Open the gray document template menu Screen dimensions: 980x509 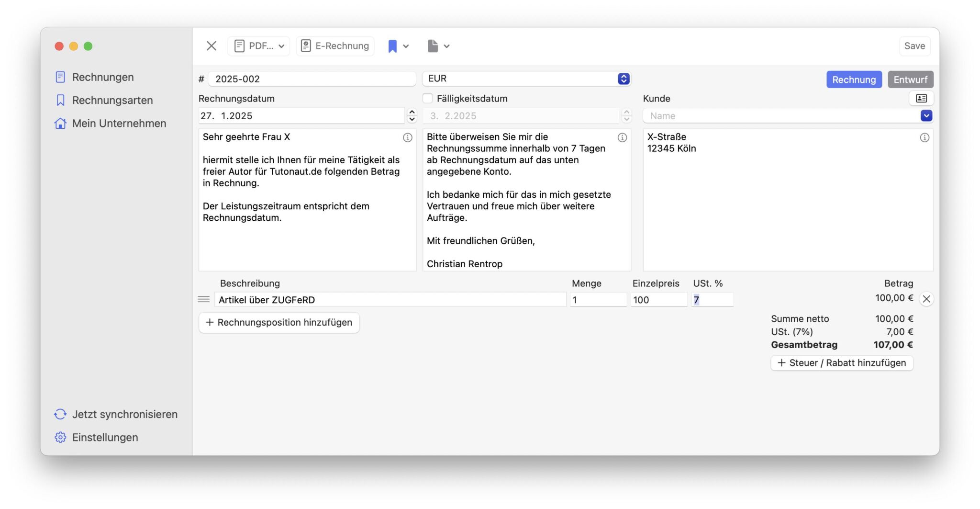(438, 46)
